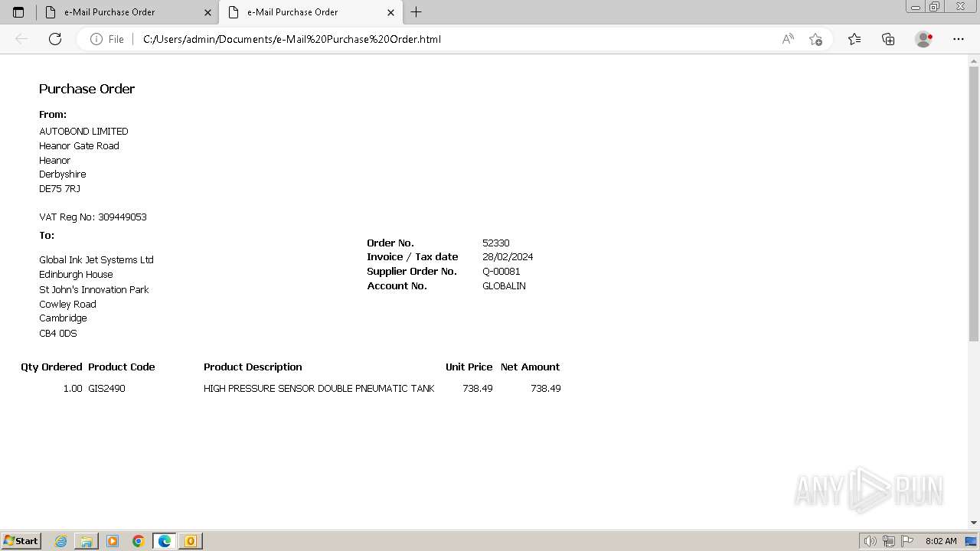Open Action Center flag icon
The width and height of the screenshot is (980, 551).
pos(907,541)
